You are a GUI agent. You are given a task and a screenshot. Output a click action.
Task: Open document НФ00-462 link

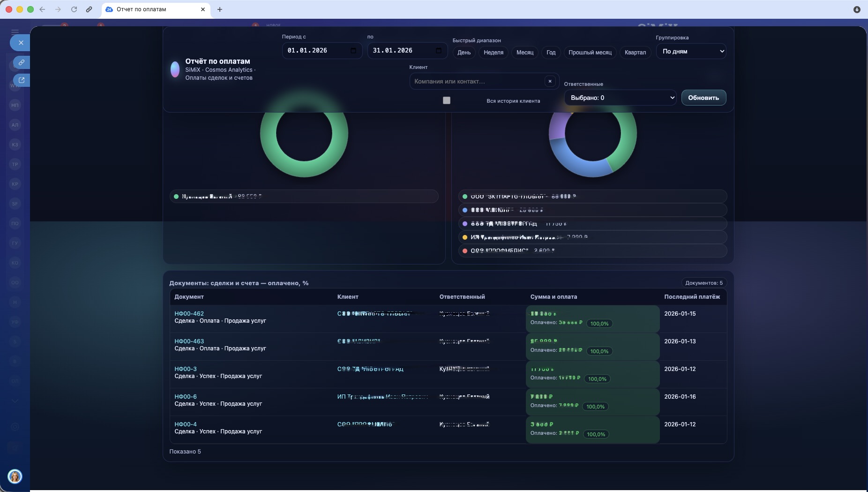pyautogui.click(x=189, y=314)
